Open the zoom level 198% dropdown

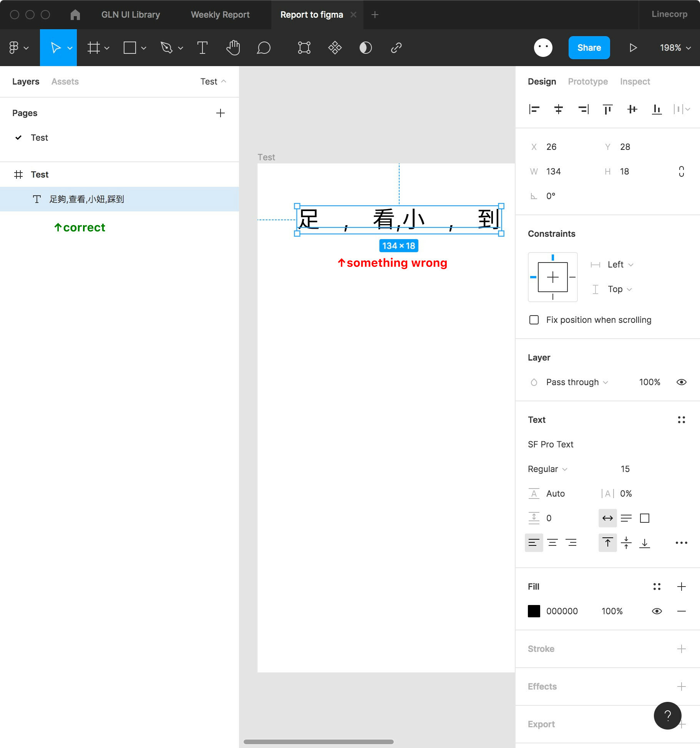(675, 48)
